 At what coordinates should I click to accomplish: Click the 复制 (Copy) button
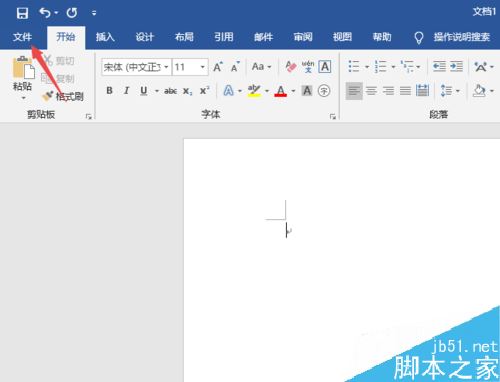pyautogui.click(x=58, y=79)
